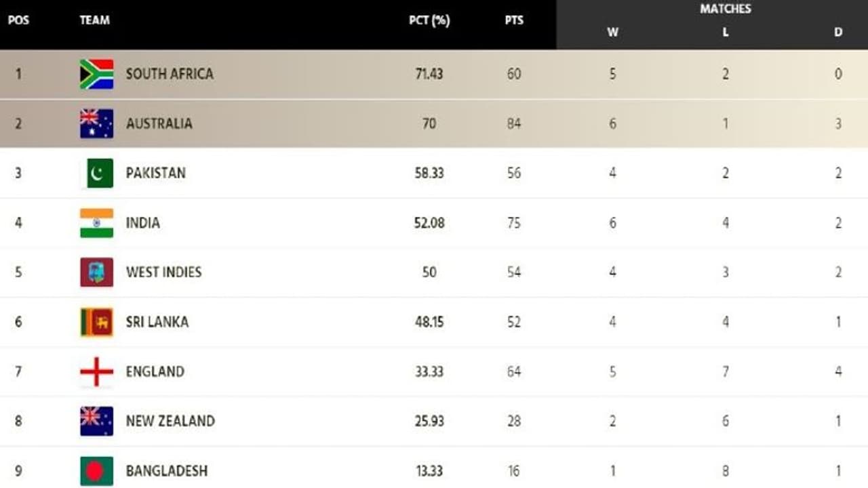The image size is (868, 488).
Task: Click the Bangladesh flag icon
Action: coord(96,471)
